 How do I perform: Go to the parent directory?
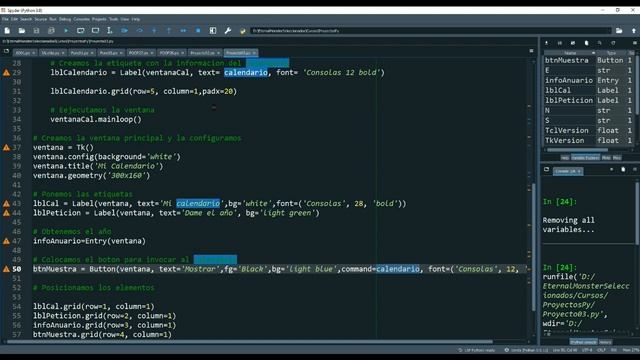633,31
